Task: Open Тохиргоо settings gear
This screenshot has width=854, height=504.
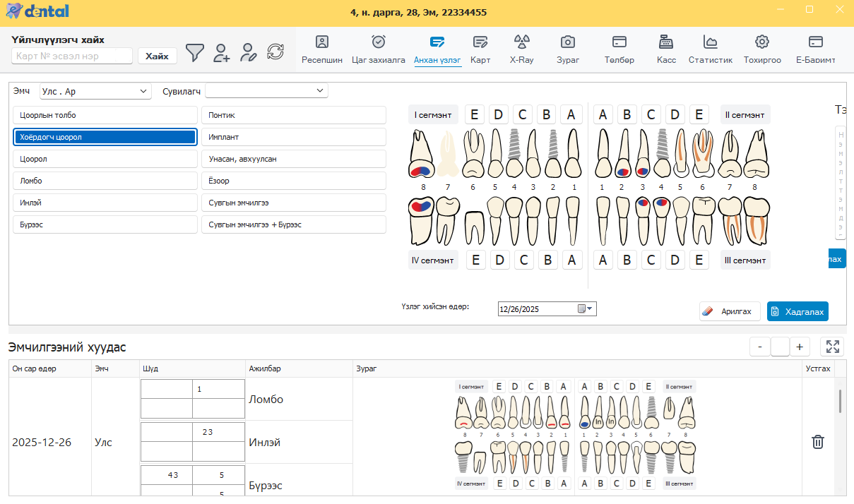Action: point(761,49)
